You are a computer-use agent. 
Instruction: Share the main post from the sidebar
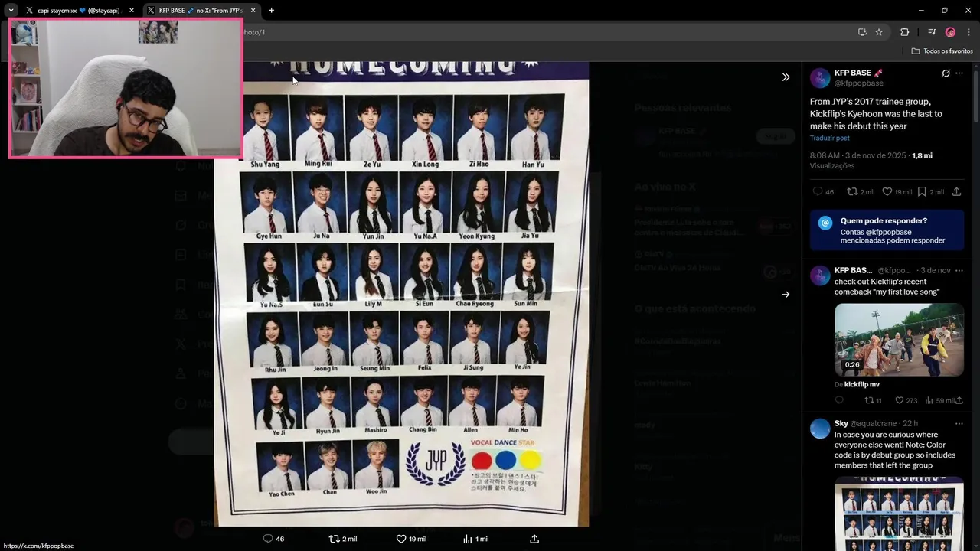[957, 192]
